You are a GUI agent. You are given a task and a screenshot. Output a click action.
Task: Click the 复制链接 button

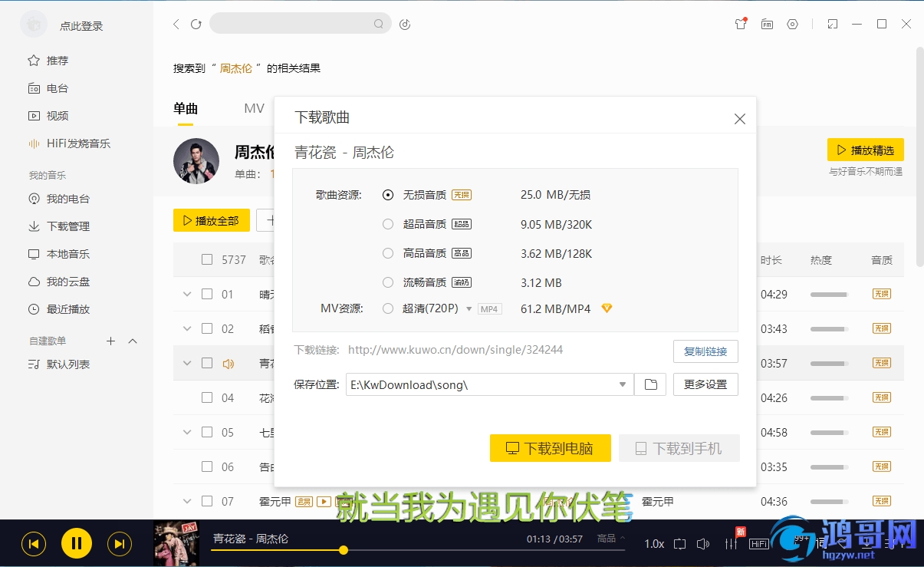pos(705,351)
